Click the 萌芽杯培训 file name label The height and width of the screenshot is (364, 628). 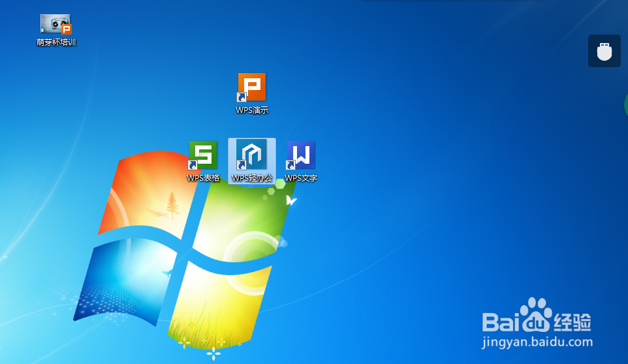click(56, 42)
